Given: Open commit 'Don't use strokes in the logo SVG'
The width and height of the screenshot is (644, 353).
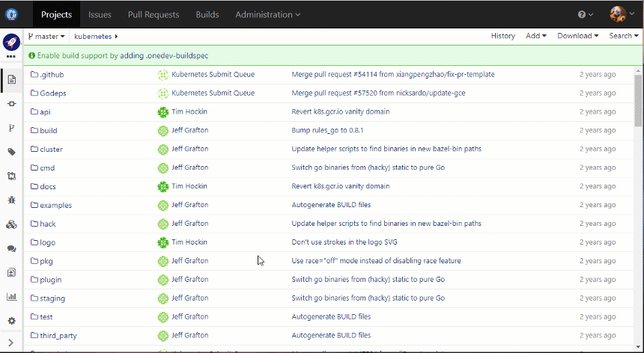Looking at the screenshot, I should (x=344, y=242).
